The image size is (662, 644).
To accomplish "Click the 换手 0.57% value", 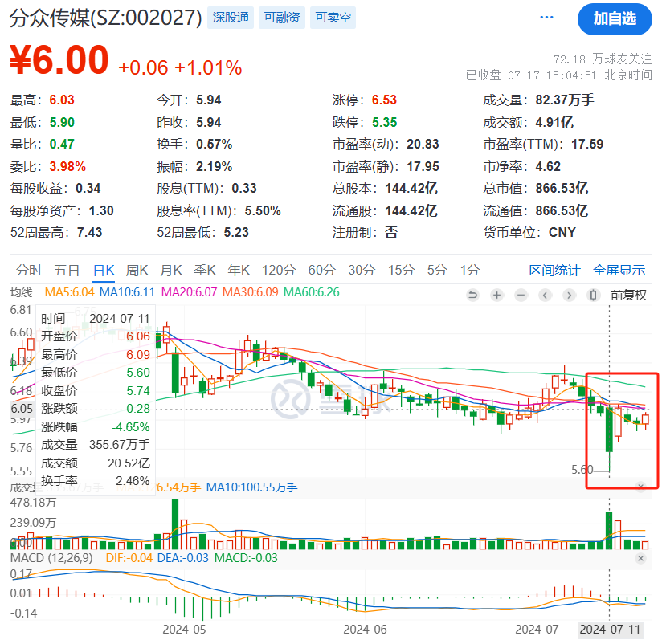I will (x=214, y=145).
